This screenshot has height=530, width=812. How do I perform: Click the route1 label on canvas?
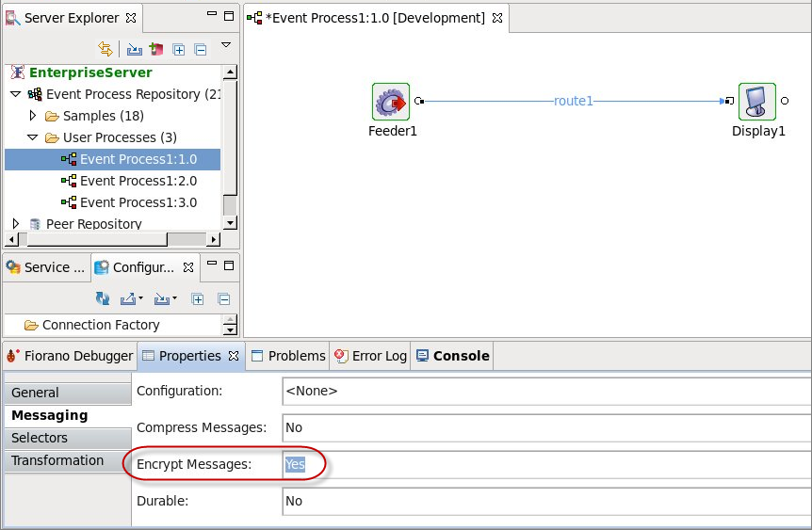pos(574,101)
